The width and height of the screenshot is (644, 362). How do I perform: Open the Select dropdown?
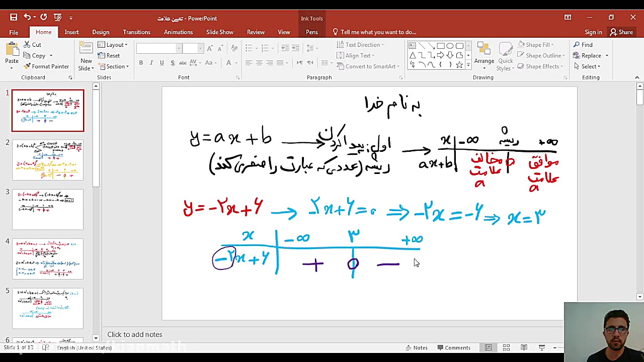pyautogui.click(x=587, y=66)
